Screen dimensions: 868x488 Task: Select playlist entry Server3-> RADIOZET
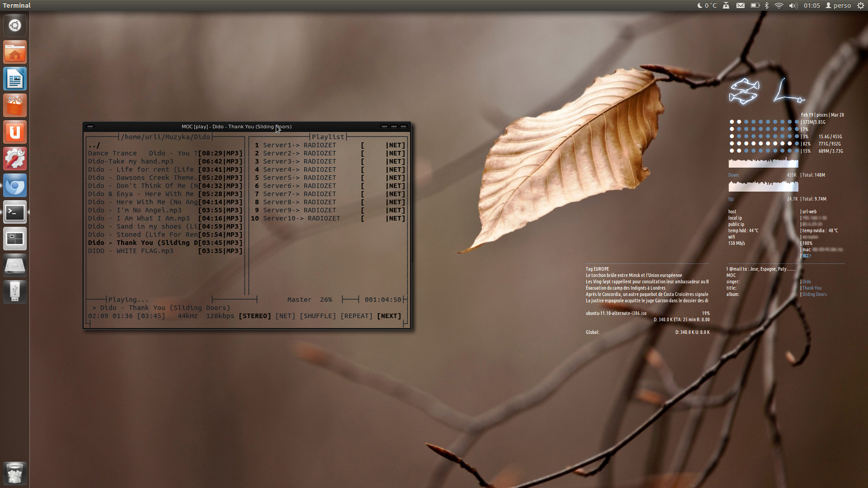point(328,161)
